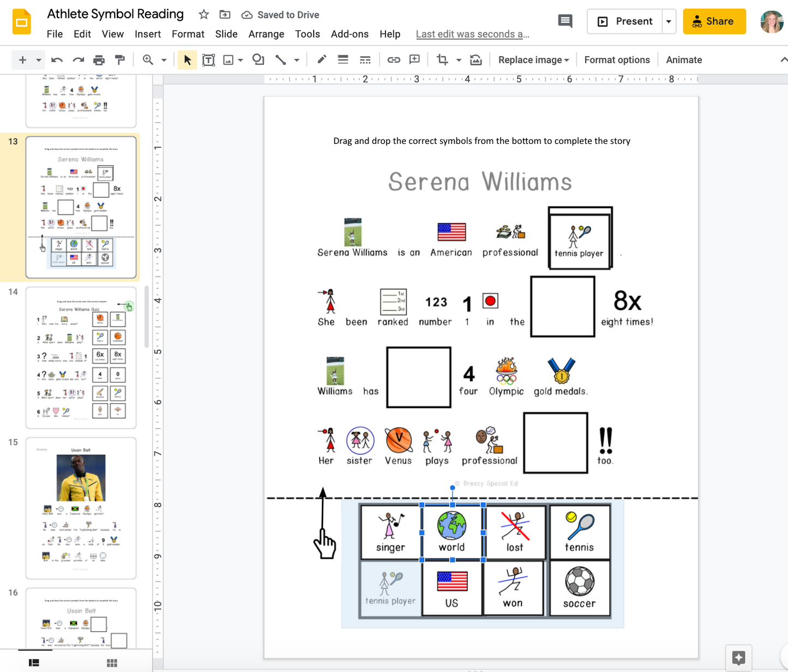Switch to filmstrip view icon

tap(34, 663)
